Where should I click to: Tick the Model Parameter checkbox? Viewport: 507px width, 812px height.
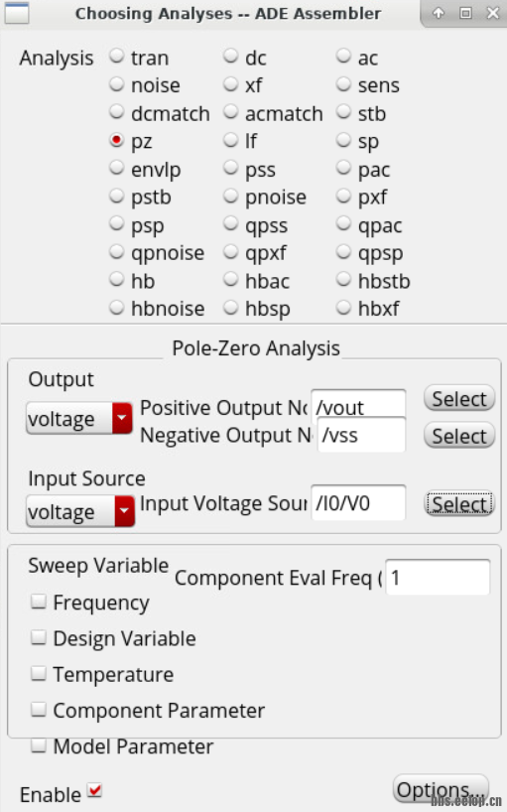click(x=39, y=744)
